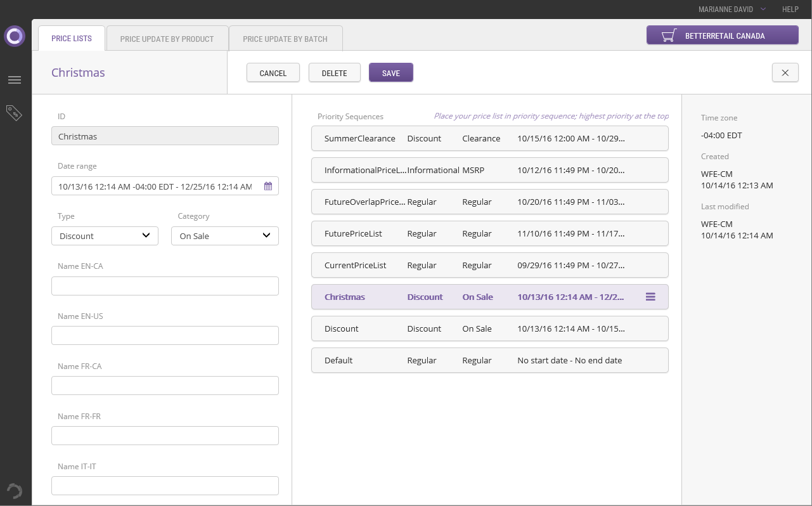Viewport: 812px width, 506px height.
Task: Open the Category dropdown
Action: [x=225, y=236]
